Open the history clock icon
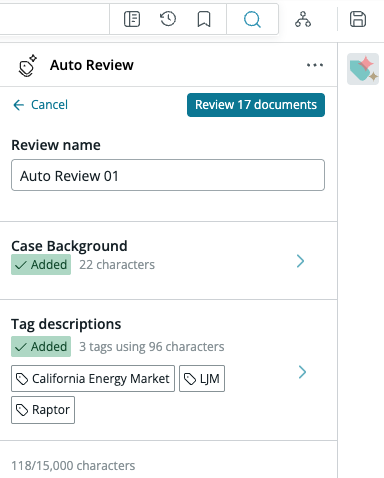The width and height of the screenshot is (384, 478). coord(168,19)
